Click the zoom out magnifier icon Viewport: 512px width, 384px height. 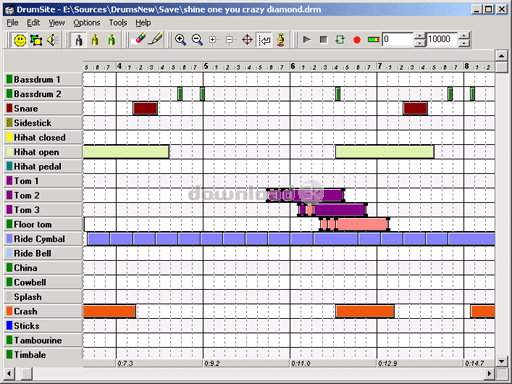pyautogui.click(x=197, y=40)
